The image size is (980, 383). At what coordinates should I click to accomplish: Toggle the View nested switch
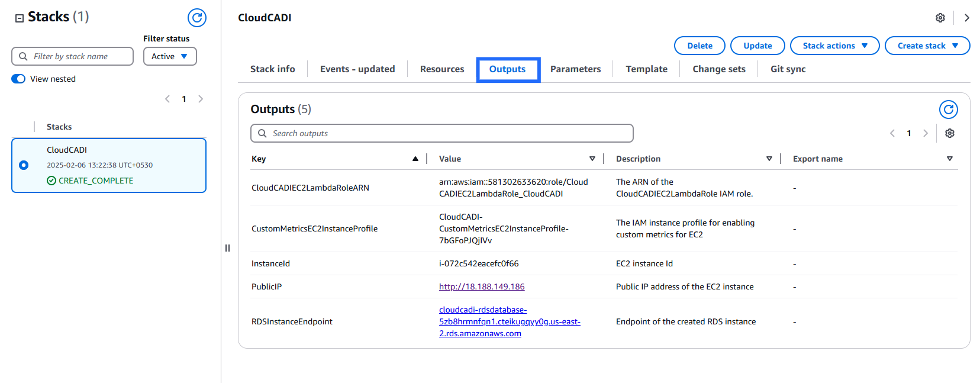pos(18,79)
